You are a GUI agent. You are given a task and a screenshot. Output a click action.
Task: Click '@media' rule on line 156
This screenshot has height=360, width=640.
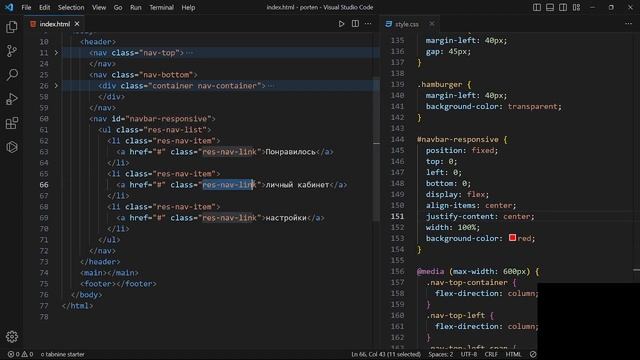(x=430, y=271)
